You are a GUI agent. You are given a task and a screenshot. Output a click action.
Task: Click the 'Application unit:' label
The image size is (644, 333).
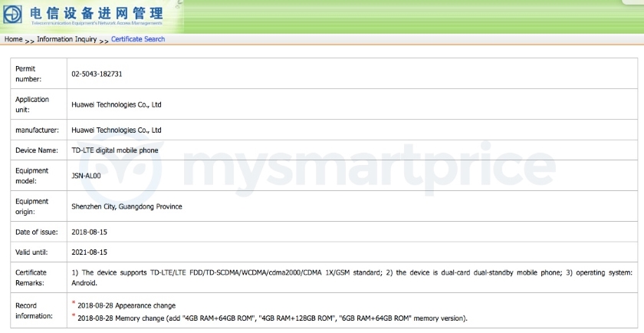pos(32,104)
